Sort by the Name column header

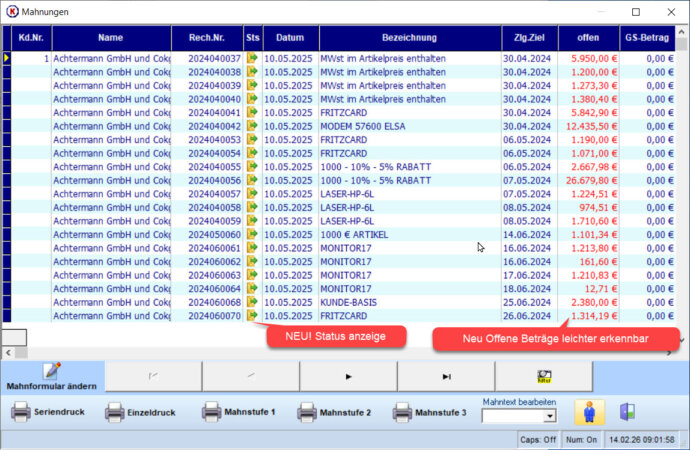(x=111, y=38)
